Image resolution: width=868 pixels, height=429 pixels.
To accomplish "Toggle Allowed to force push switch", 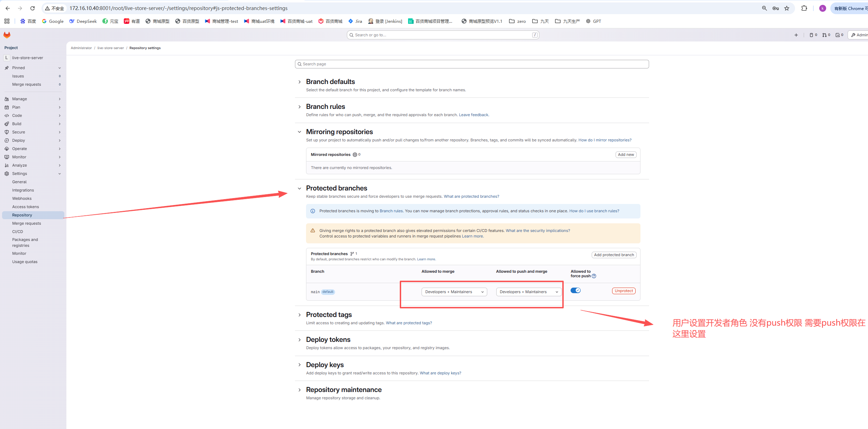I will (575, 290).
